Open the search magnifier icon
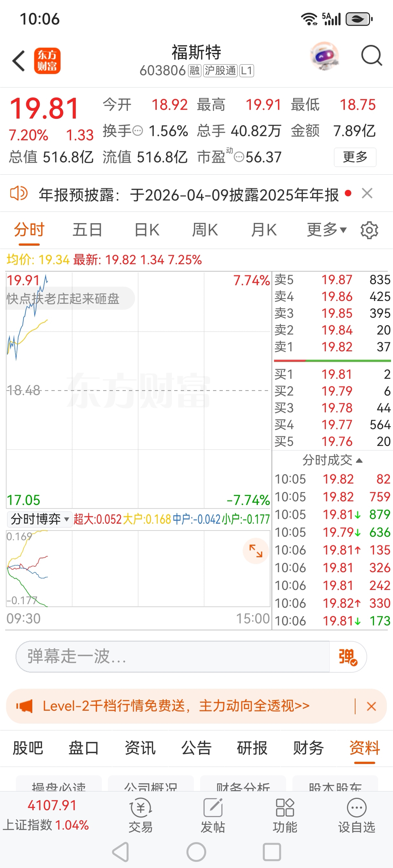Screen dimensions: 393x868 [371, 56]
